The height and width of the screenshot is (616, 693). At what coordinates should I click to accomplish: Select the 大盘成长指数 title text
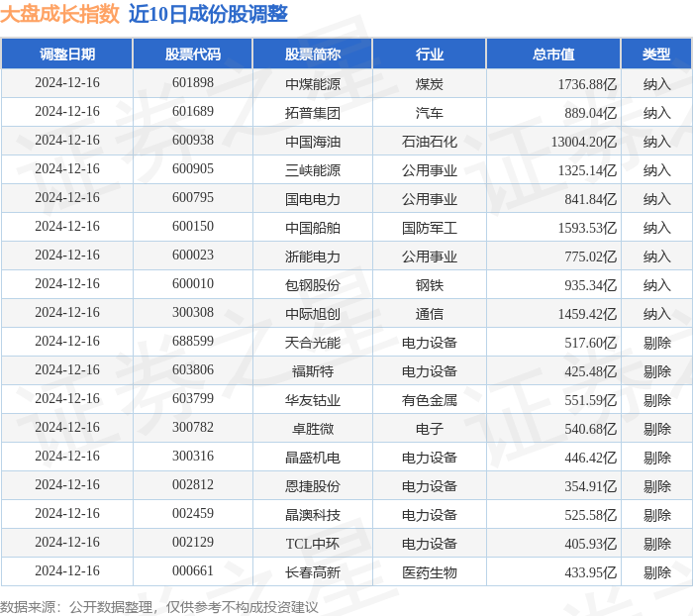59,14
